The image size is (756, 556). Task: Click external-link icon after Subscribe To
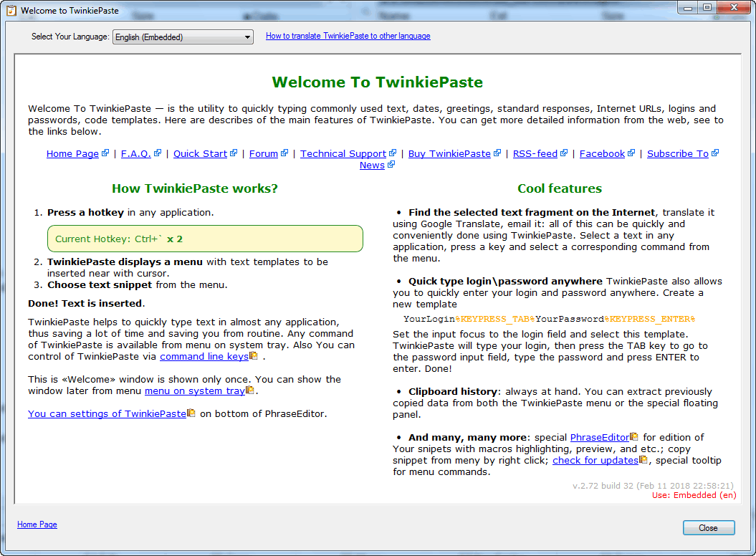pyautogui.click(x=715, y=153)
